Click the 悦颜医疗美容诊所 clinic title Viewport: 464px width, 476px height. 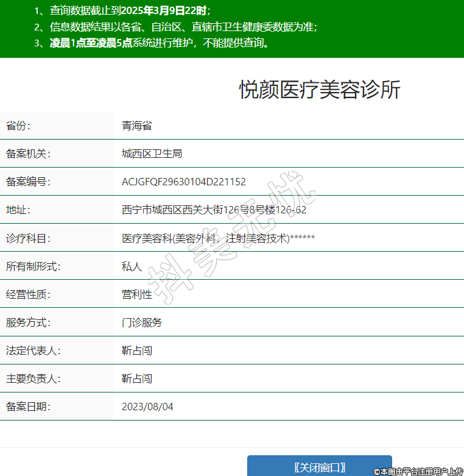[320, 90]
